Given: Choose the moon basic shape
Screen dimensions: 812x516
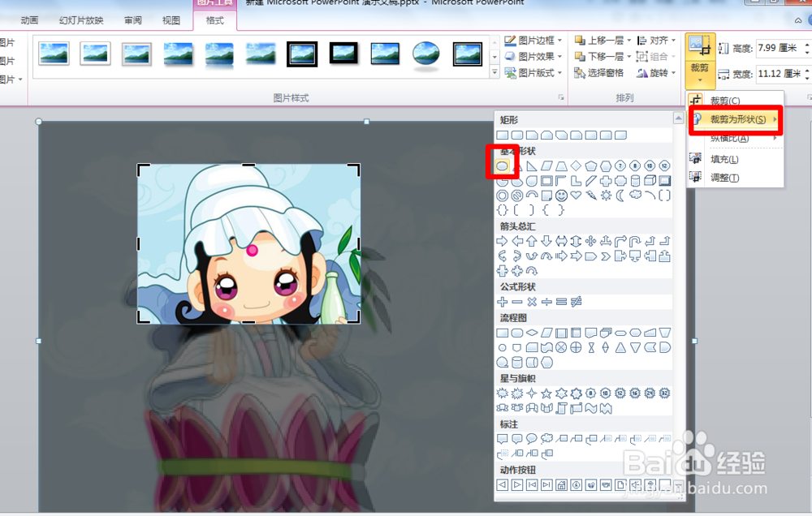Looking at the screenshot, I should point(620,196).
